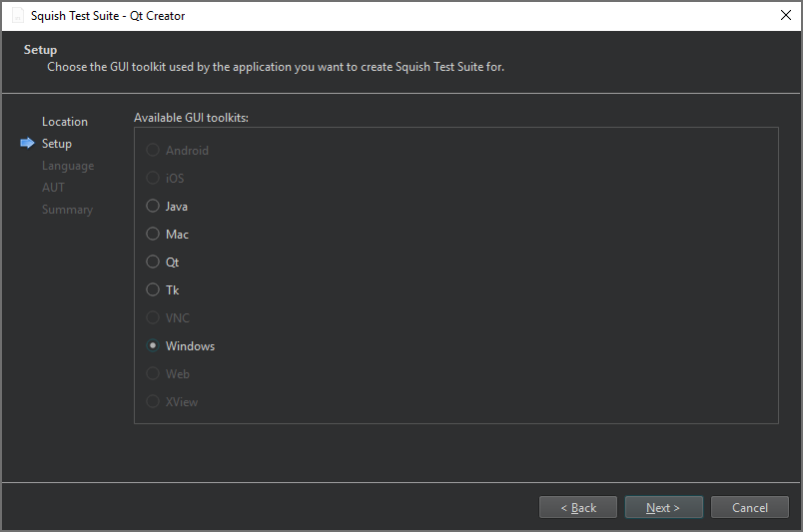The width and height of the screenshot is (803, 532).
Task: Click the Setup step in the sidebar
Action: point(57,144)
